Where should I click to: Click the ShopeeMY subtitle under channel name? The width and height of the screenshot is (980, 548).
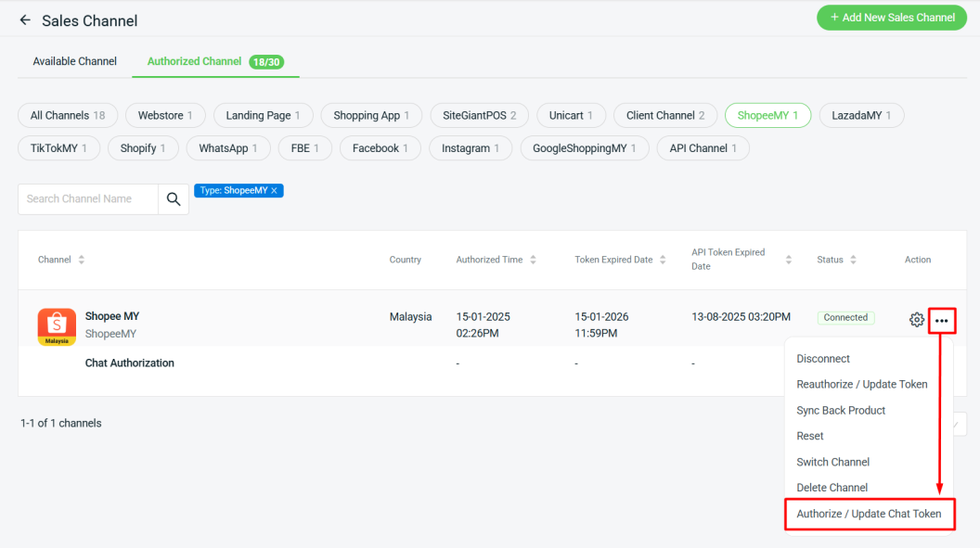pyautogui.click(x=110, y=334)
